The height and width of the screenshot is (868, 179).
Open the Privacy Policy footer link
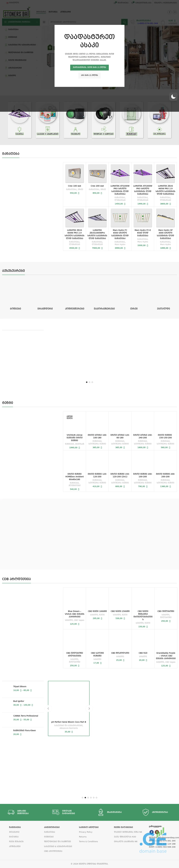[85, 832]
